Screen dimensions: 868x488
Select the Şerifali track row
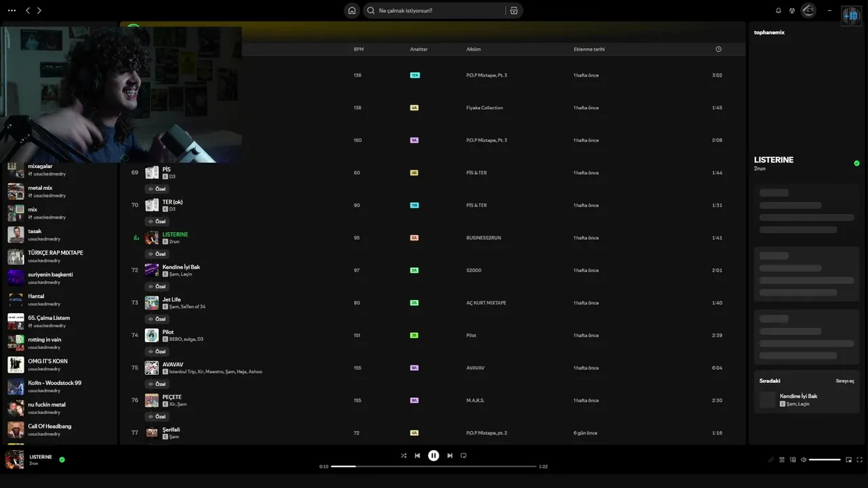tap(433, 433)
